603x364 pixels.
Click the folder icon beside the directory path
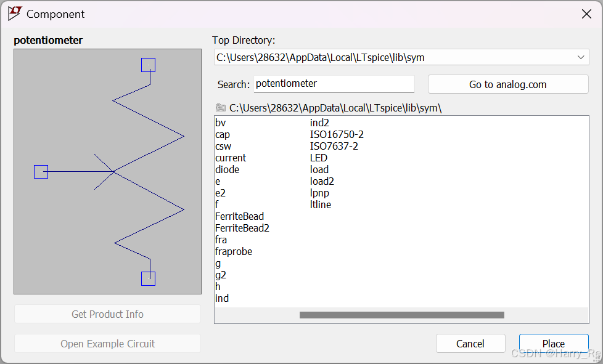221,108
